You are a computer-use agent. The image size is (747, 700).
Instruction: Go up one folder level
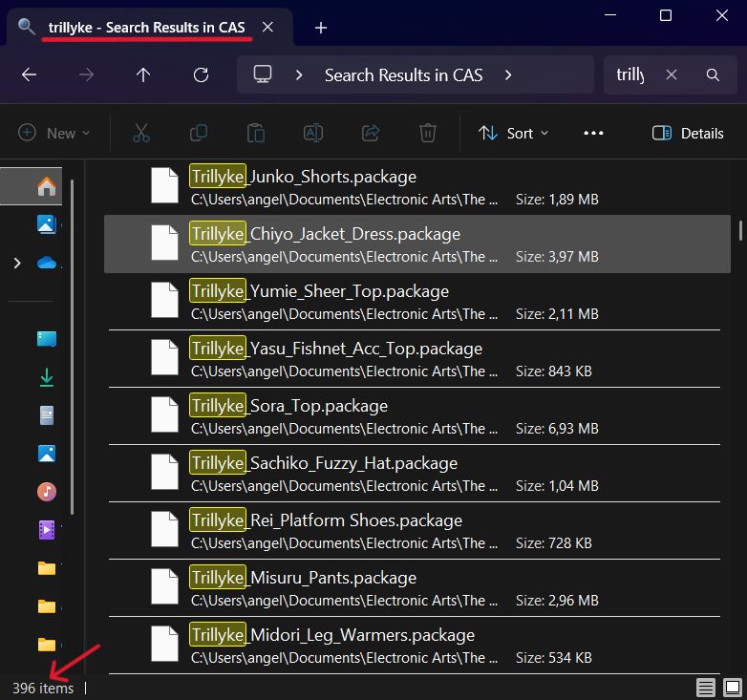tap(143, 74)
